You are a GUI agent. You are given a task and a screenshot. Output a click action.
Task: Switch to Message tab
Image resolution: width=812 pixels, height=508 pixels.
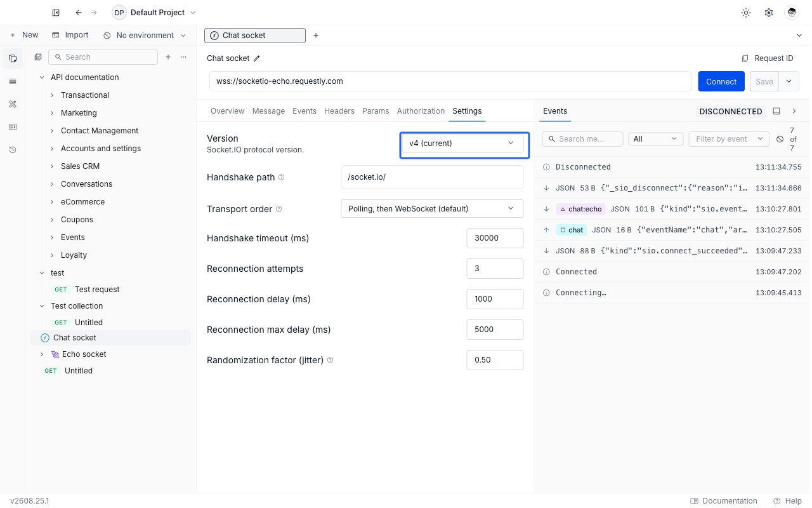pos(268,111)
